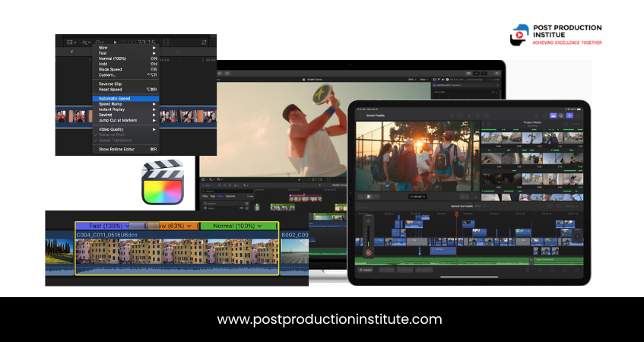Choose Reverse Clip in the retime menu
This screenshot has width=644, height=342.
(x=110, y=84)
